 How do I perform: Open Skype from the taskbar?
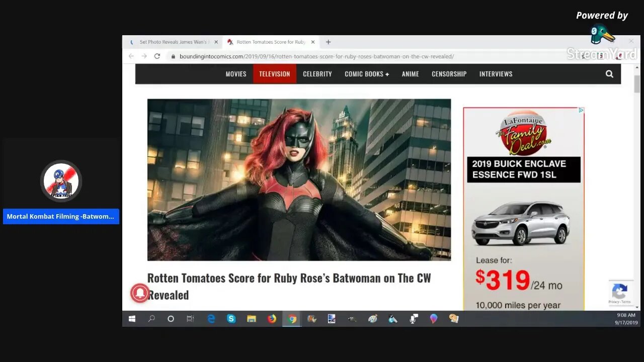pyautogui.click(x=231, y=319)
